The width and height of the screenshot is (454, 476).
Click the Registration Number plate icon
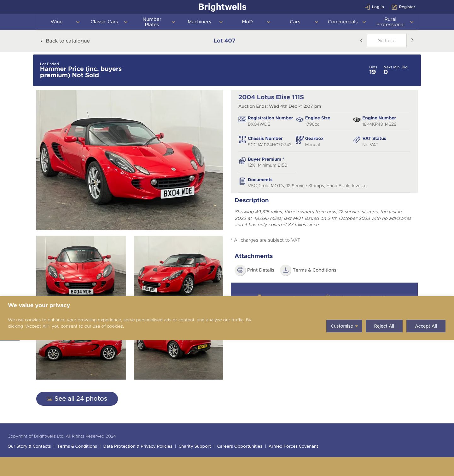(242, 119)
